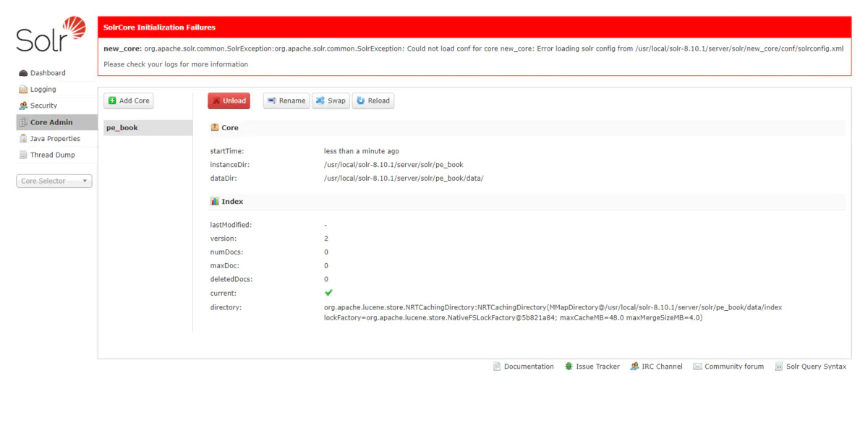The height and width of the screenshot is (428, 868).
Task: Click the Add Core button
Action: tap(129, 100)
